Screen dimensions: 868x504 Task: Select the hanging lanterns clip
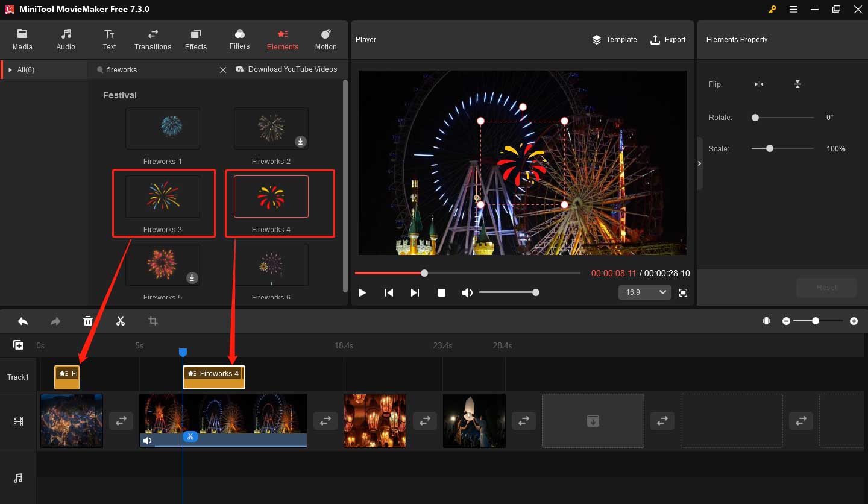point(375,421)
